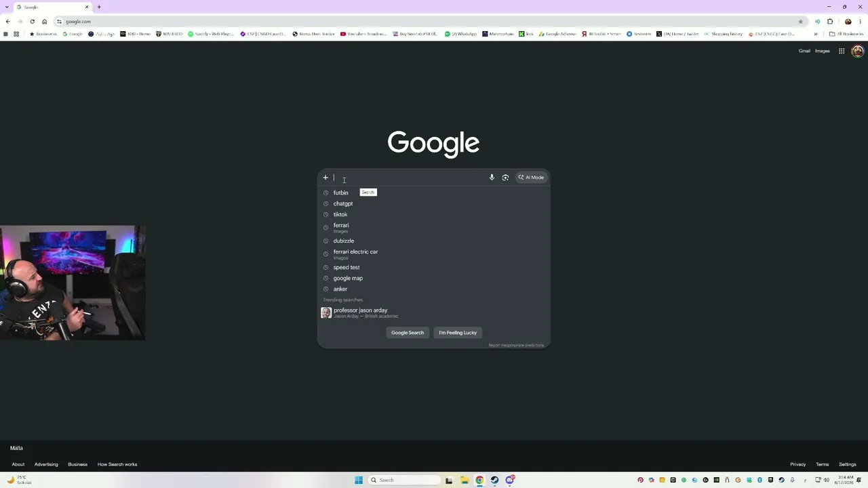The width and height of the screenshot is (868, 488).
Task: Go to the browser home page
Action: click(x=45, y=22)
